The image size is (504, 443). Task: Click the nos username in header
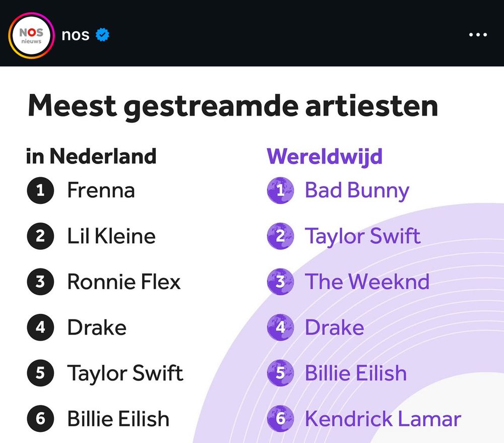[x=76, y=35]
